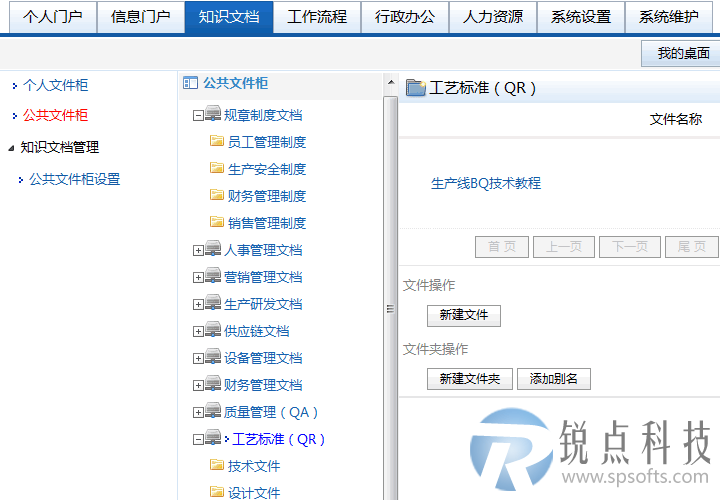This screenshot has height=500, width=720.
Task: Click the 文件名称 column header
Action: pyautogui.click(x=675, y=119)
